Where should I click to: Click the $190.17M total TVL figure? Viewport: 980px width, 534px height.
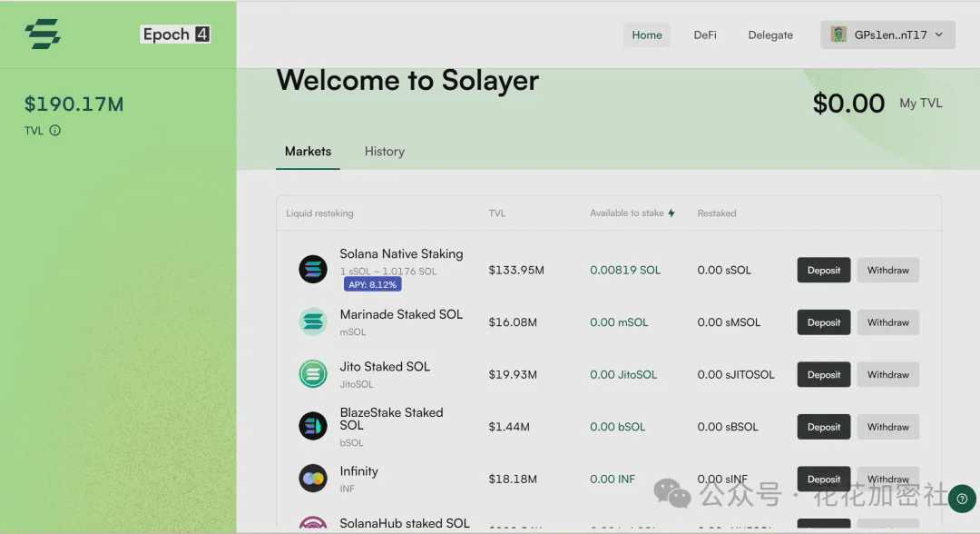pos(73,104)
